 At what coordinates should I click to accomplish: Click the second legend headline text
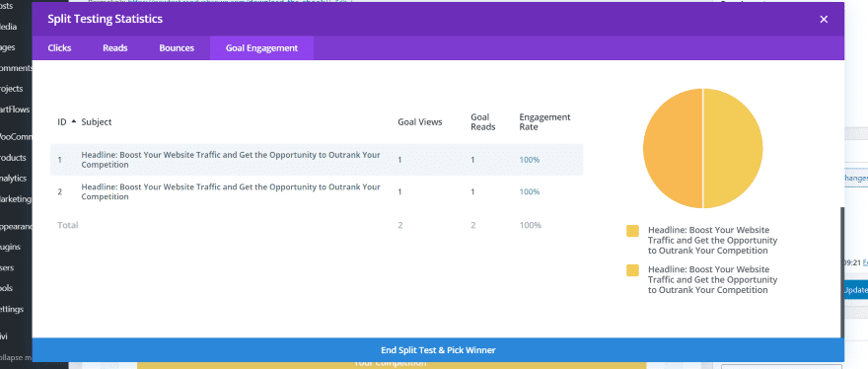pos(712,280)
